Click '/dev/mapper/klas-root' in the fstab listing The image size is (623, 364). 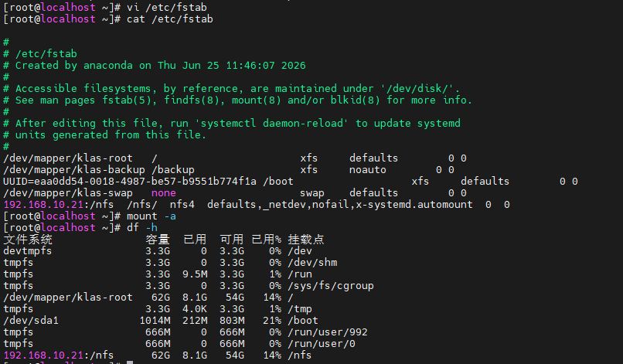(68, 158)
